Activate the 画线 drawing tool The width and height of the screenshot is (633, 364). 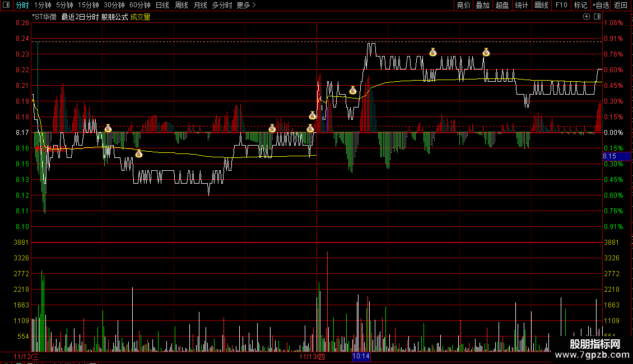541,5
